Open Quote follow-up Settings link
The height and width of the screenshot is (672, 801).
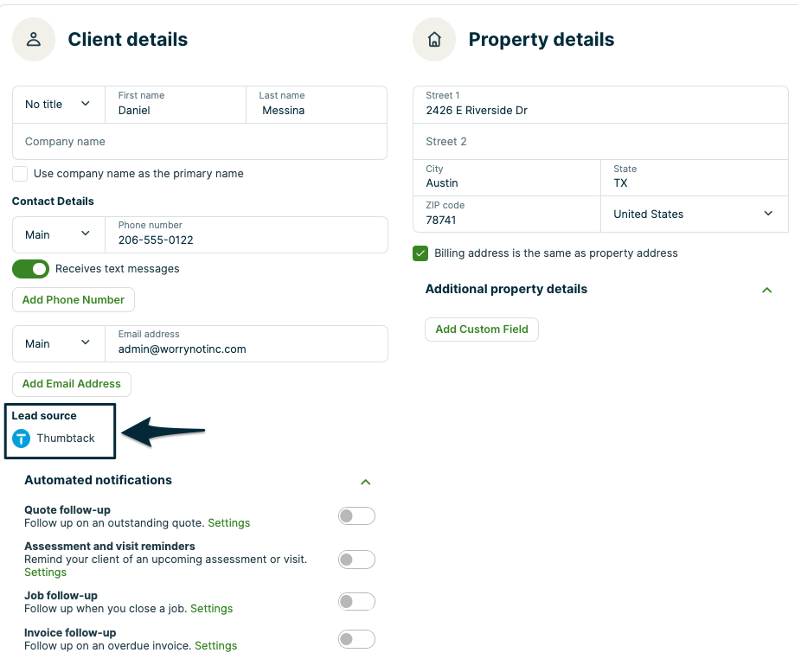click(229, 523)
